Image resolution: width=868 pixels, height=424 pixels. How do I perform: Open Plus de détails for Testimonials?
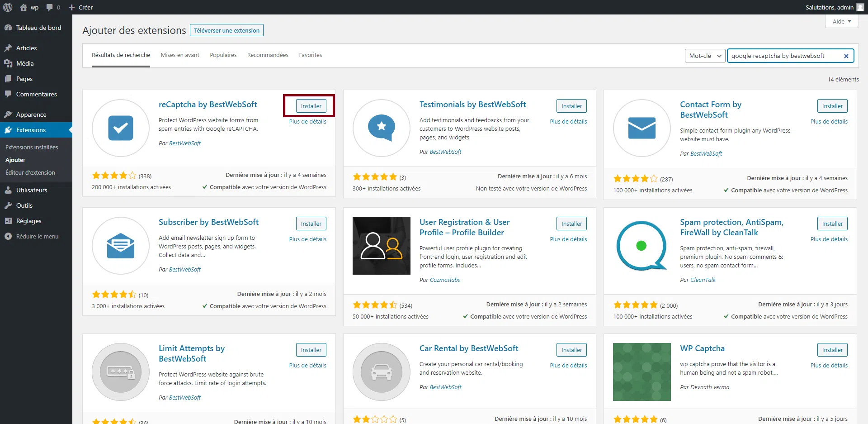click(x=568, y=122)
